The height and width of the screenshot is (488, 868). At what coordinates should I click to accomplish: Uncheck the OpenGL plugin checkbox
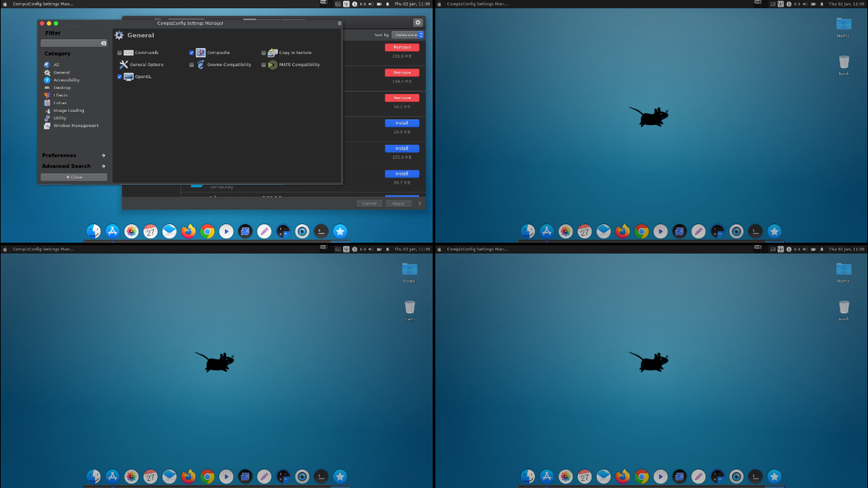coord(119,77)
